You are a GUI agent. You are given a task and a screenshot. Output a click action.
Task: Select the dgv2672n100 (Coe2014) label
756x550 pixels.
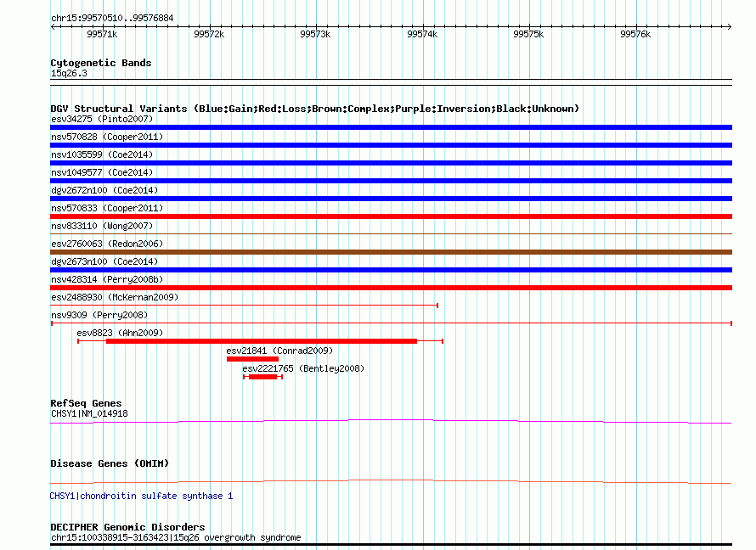pyautogui.click(x=104, y=190)
